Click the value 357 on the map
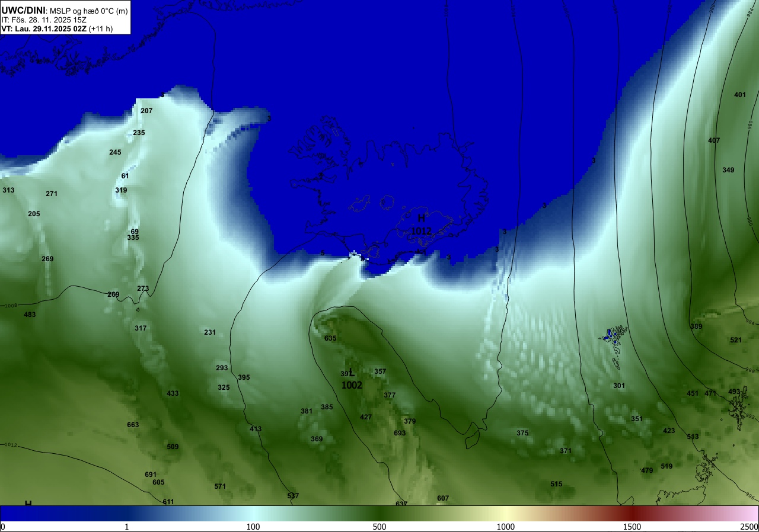Viewport: 759px width, 532px height. tap(380, 371)
